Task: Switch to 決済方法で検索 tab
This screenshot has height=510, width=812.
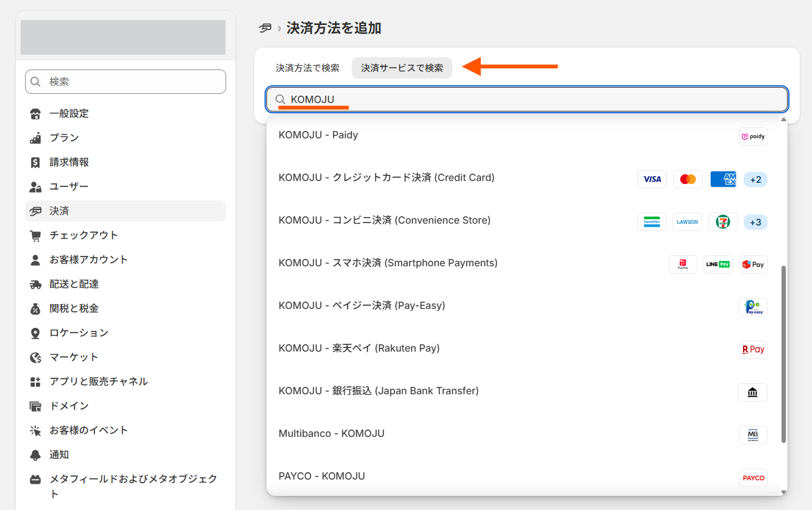Action: tap(308, 68)
